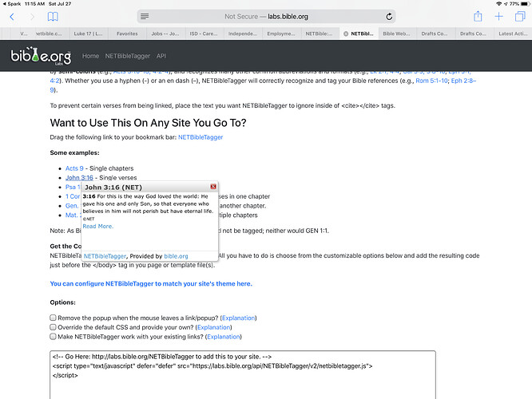Switch to the Jobs -- Jo... tab
532x399 pixels.
pyautogui.click(x=165, y=34)
